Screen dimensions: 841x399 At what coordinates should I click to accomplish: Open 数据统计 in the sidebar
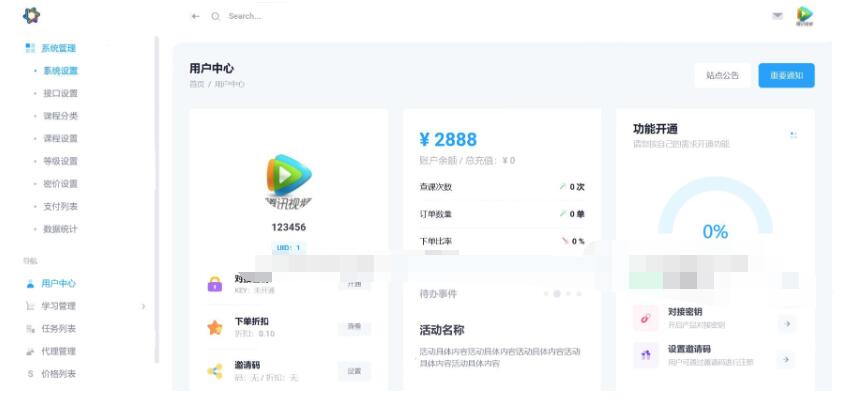click(x=60, y=228)
